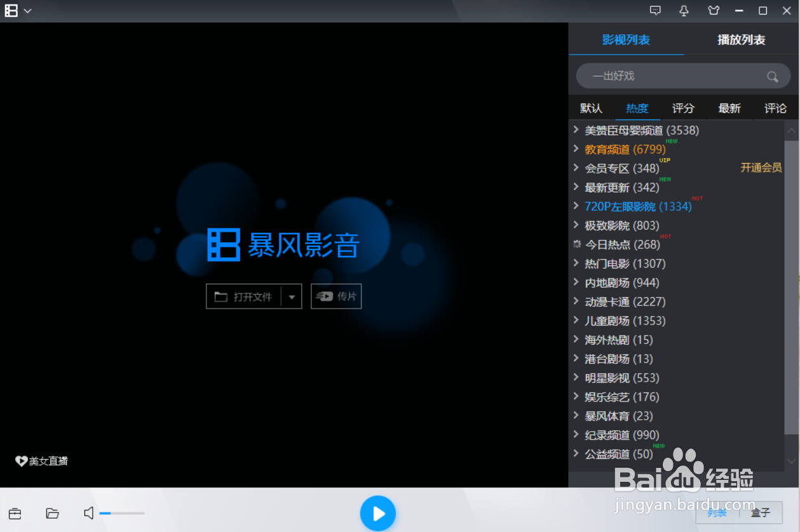The image size is (800, 532).
Task: Open 暴风体育 (23) list item
Action: coord(619,416)
